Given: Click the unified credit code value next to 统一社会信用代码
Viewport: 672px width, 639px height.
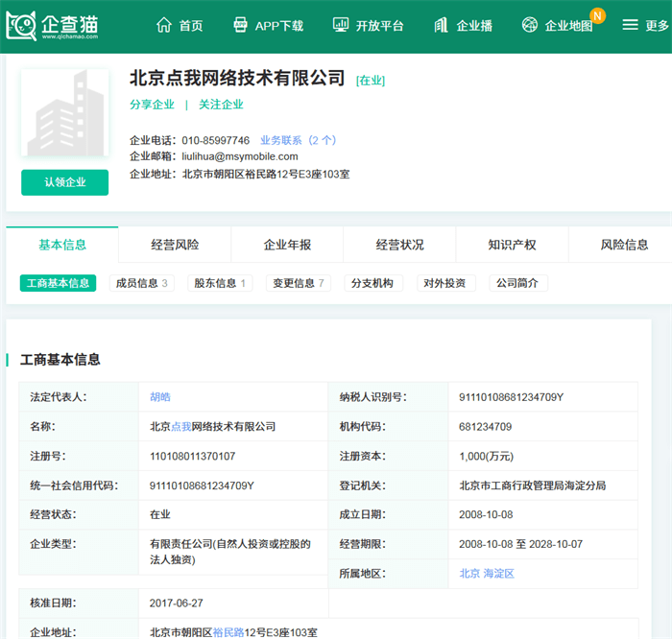Looking at the screenshot, I should (x=202, y=485).
